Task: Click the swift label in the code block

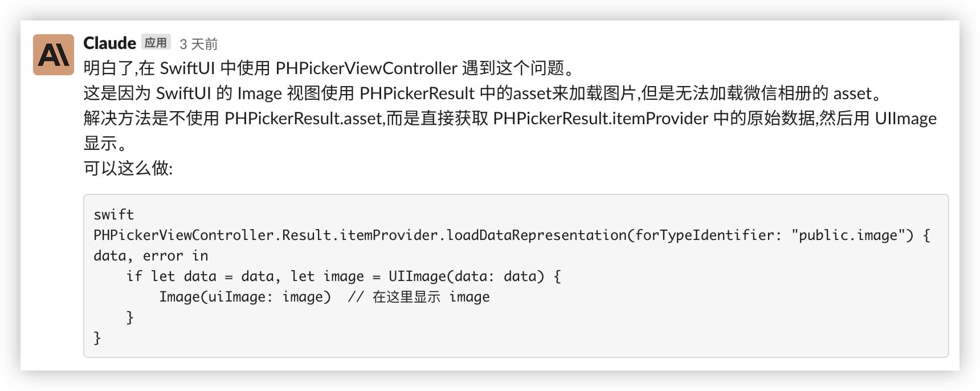Action: (114, 215)
